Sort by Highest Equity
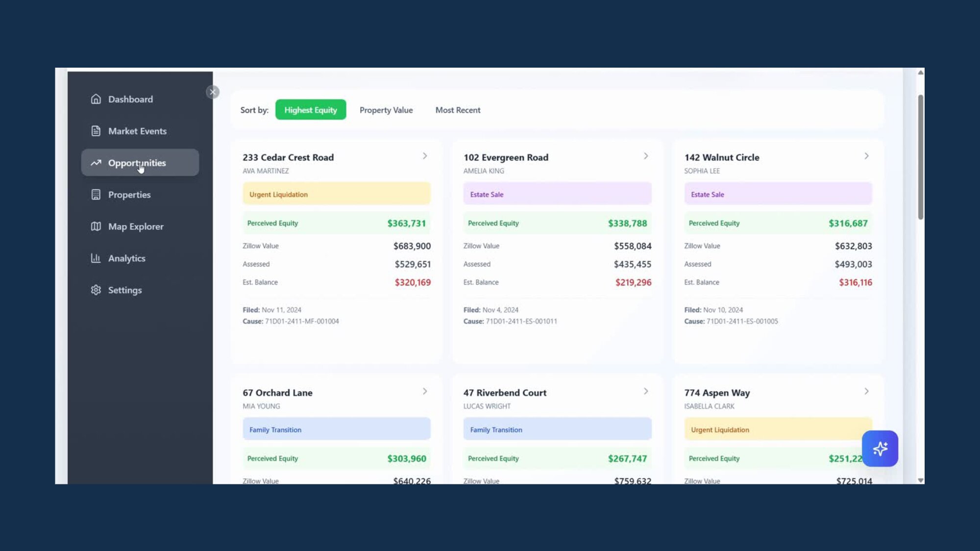980x551 pixels. coord(311,110)
